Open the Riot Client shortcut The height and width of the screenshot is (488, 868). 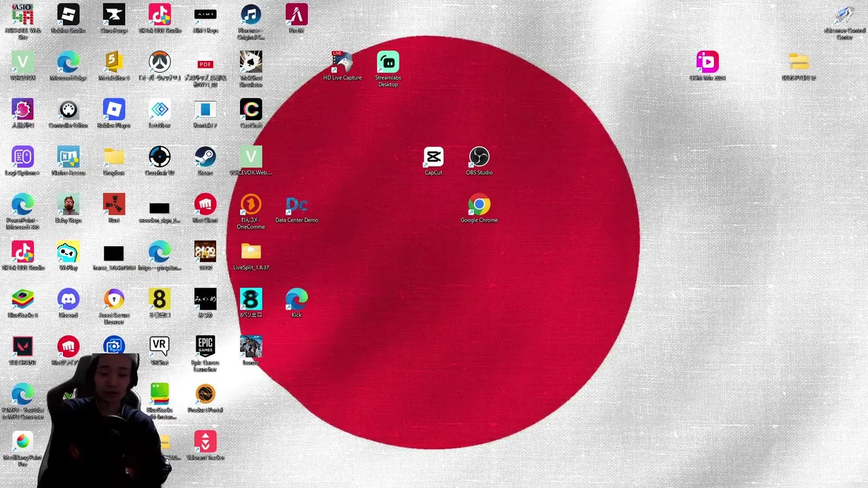(205, 205)
